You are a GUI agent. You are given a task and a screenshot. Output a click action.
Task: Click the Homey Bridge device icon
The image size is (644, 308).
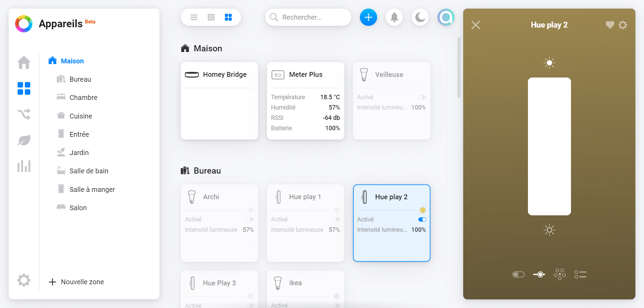tap(192, 75)
